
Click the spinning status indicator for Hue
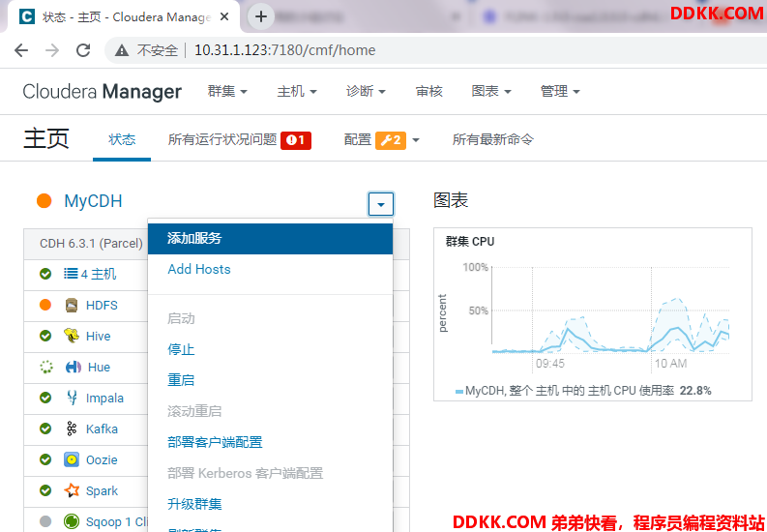point(46,367)
